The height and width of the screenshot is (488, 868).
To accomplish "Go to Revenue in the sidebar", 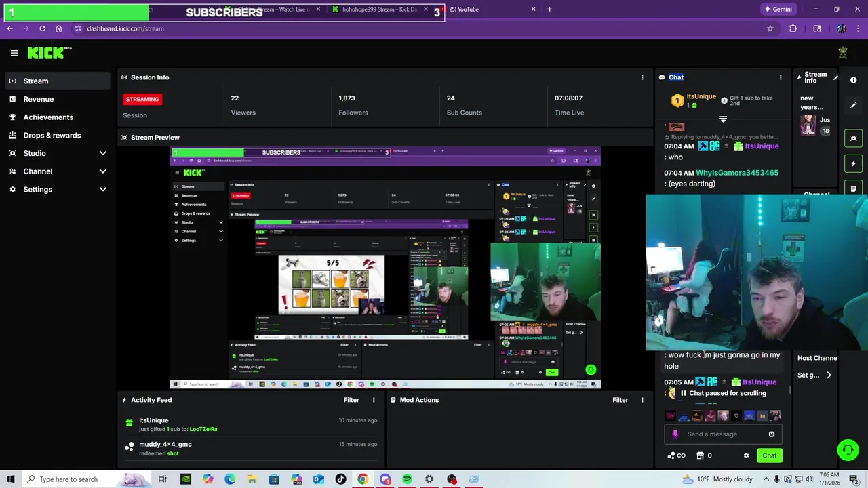I will coord(56,99).
